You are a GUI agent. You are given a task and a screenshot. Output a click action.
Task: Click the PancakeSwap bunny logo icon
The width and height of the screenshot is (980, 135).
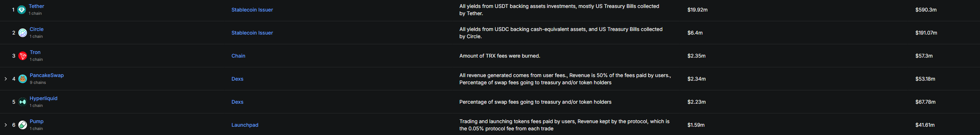click(23, 79)
